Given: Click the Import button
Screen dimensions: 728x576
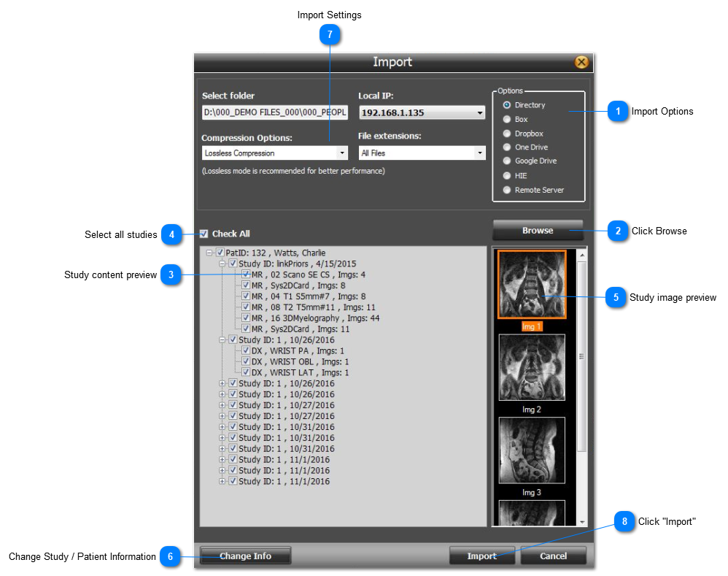Looking at the screenshot, I should [482, 556].
